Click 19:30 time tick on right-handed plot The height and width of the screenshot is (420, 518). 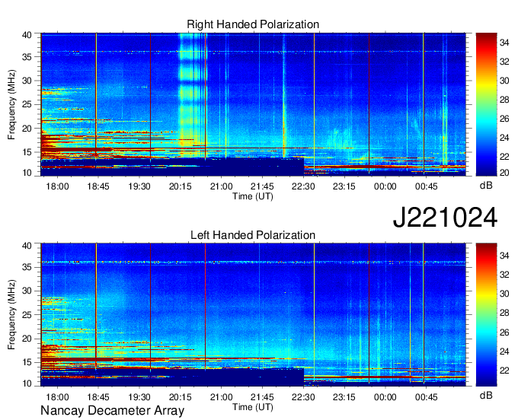pos(139,186)
